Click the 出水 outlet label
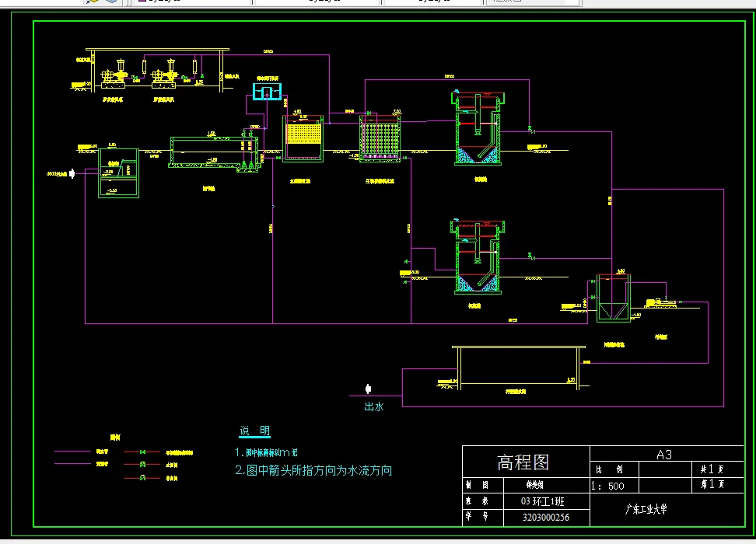The width and height of the screenshot is (756, 544). pos(374,406)
